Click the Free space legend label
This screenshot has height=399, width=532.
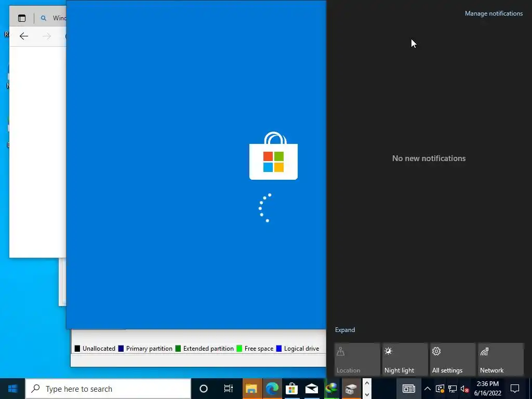click(259, 349)
